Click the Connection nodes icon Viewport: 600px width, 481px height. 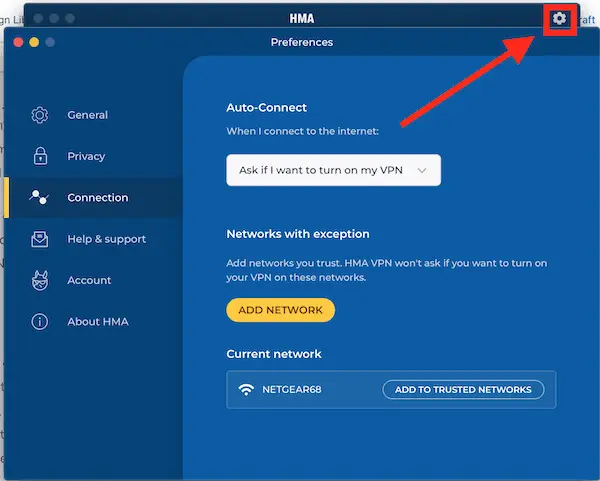click(x=39, y=197)
